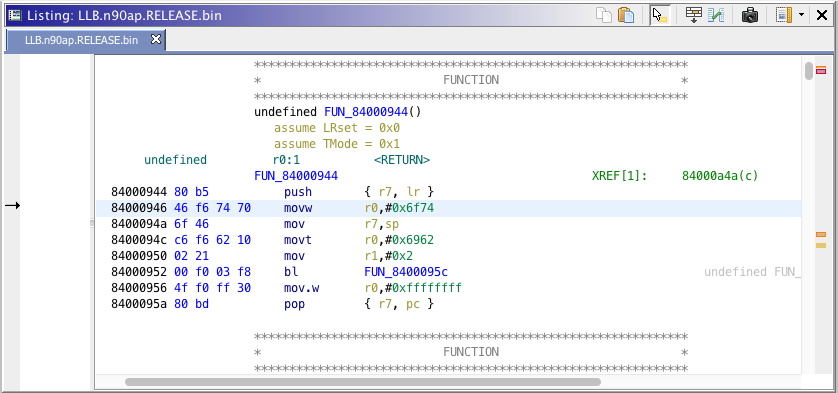Select address 84000952
The height and width of the screenshot is (393, 838).
coord(139,272)
